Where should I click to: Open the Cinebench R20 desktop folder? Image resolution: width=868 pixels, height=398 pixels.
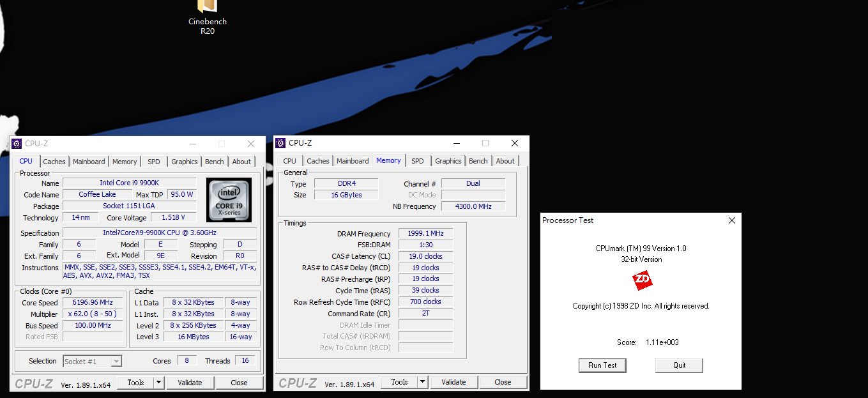(x=207, y=18)
